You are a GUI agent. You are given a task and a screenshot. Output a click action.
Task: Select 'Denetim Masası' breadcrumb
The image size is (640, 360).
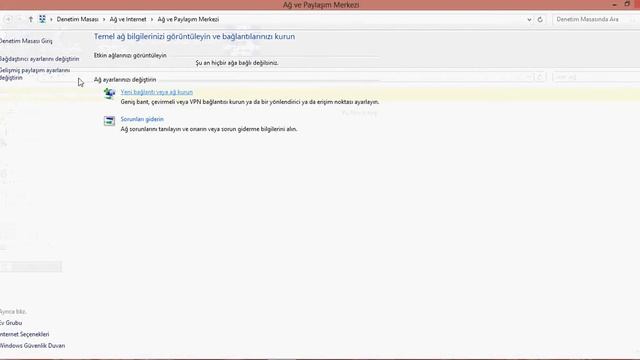[x=78, y=19]
